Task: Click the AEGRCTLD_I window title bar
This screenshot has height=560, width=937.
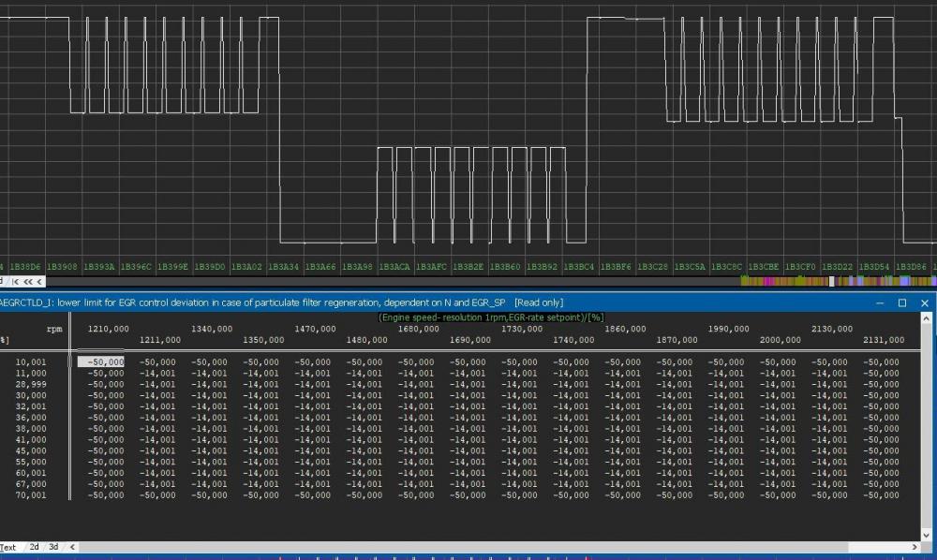Action: coord(281,303)
